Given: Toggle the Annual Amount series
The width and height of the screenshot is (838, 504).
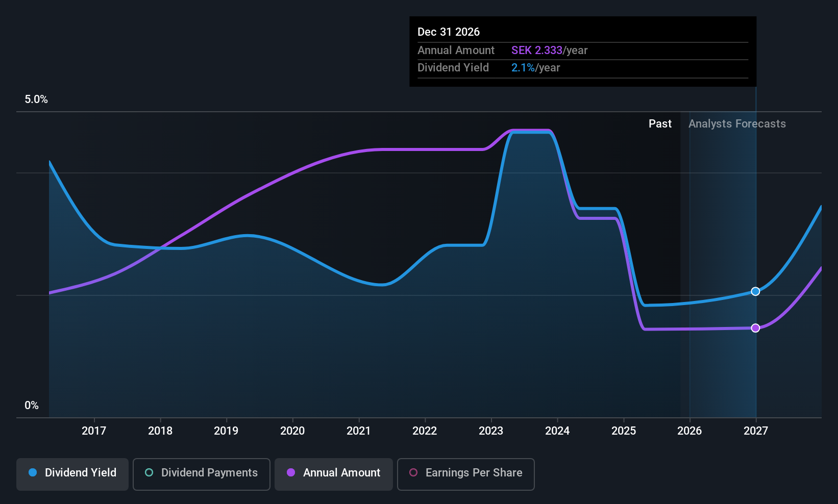Looking at the screenshot, I should [334, 473].
